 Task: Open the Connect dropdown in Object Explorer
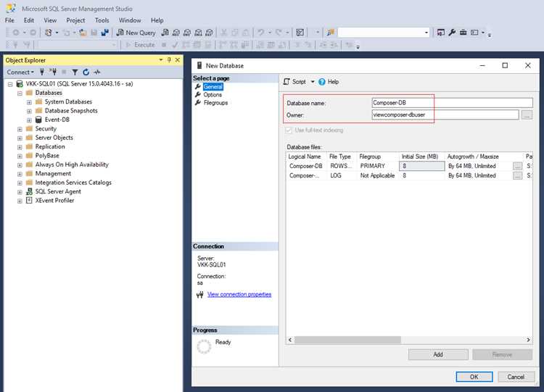pyautogui.click(x=20, y=72)
